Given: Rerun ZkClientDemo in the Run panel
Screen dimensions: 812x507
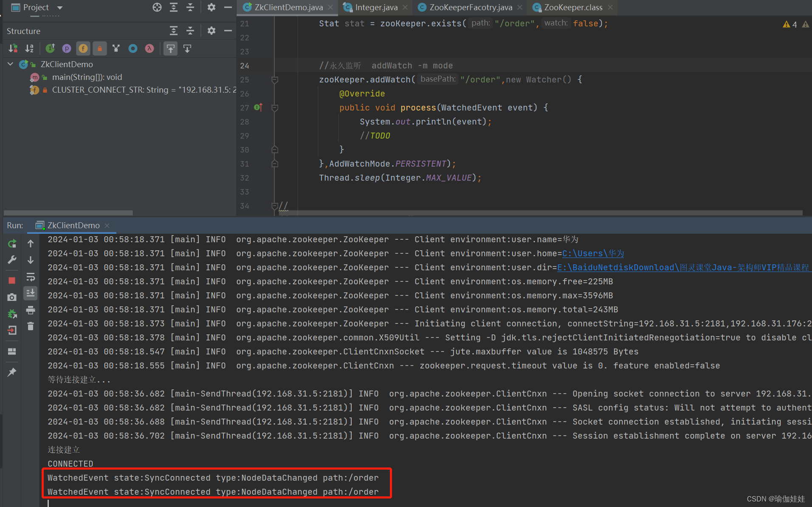Looking at the screenshot, I should click(x=12, y=244).
